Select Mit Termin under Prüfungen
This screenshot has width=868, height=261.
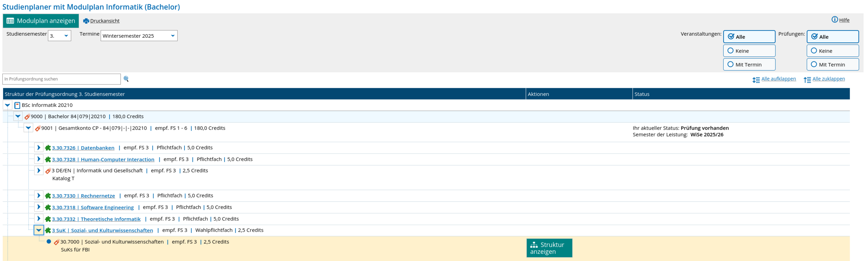832,64
